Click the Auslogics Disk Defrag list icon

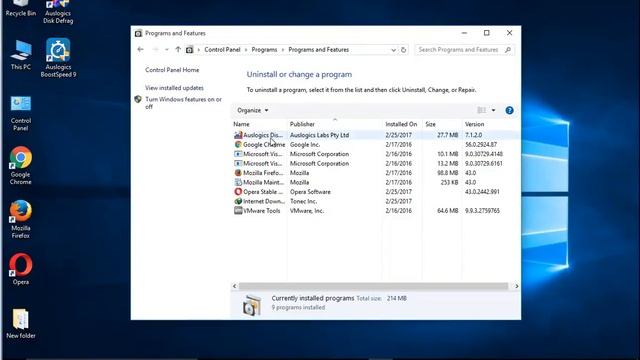coord(238,135)
